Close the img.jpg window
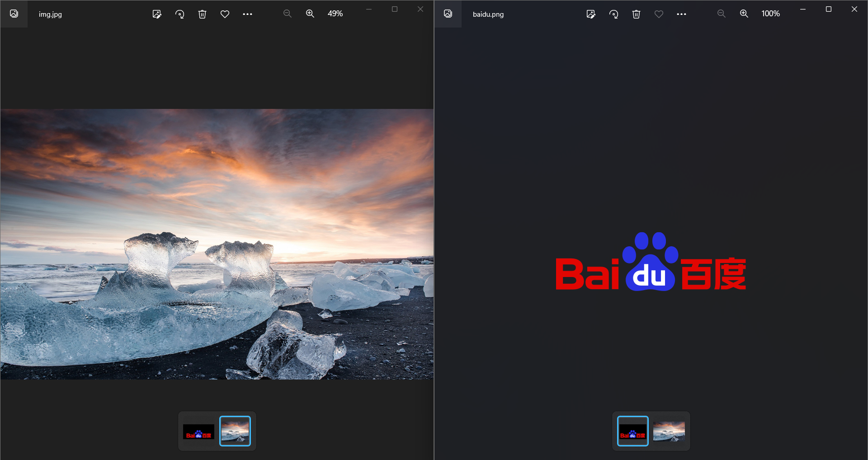Screen dimensions: 868x460 [420, 9]
